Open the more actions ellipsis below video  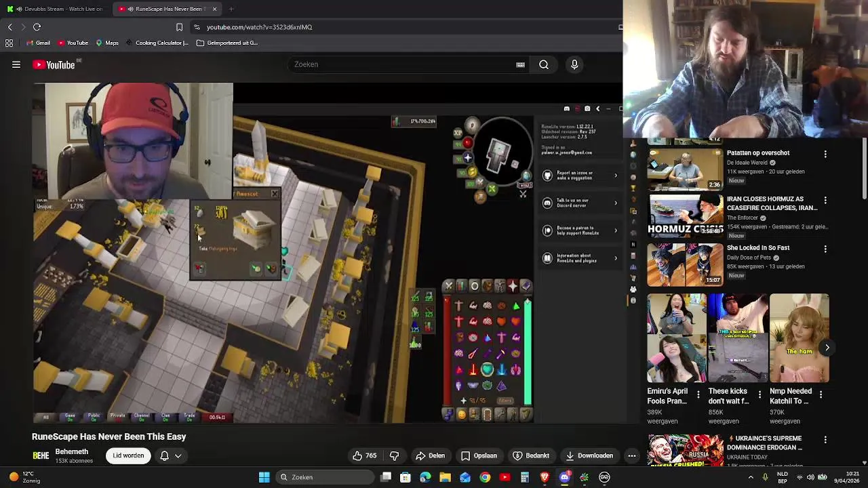tap(631, 455)
